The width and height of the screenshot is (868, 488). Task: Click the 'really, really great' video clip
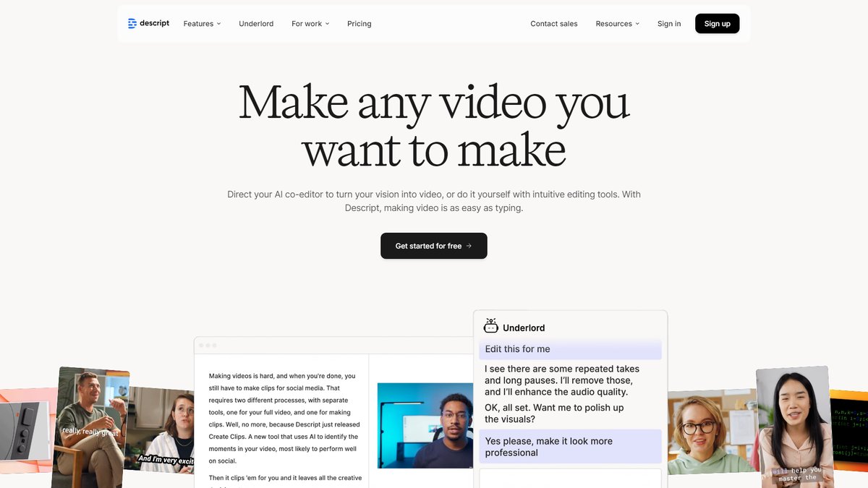(x=90, y=427)
